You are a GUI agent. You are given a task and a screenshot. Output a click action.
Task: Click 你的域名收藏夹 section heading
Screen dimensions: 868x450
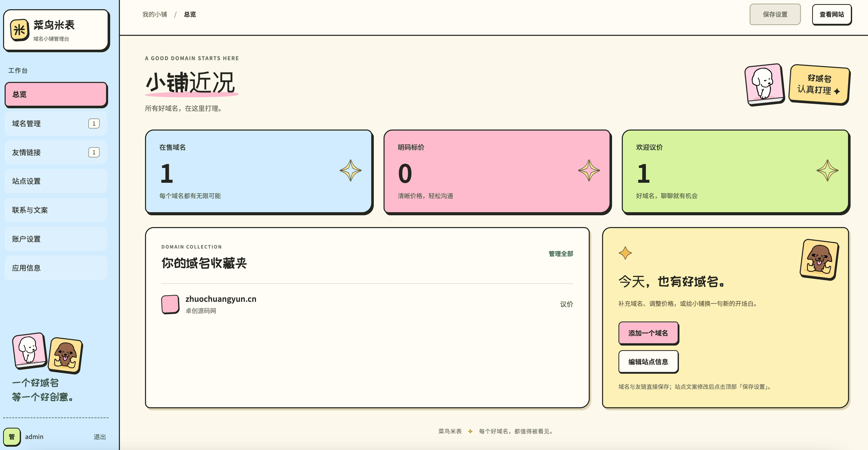click(204, 263)
